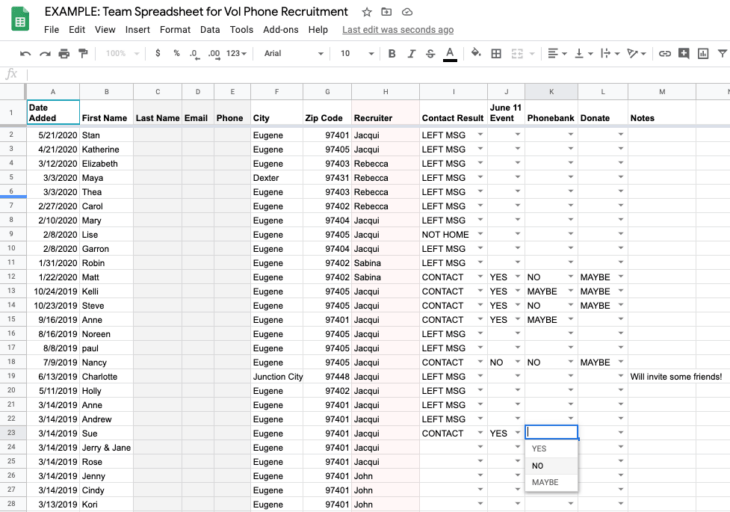
Task: Open vertical align options
Action: (x=583, y=54)
